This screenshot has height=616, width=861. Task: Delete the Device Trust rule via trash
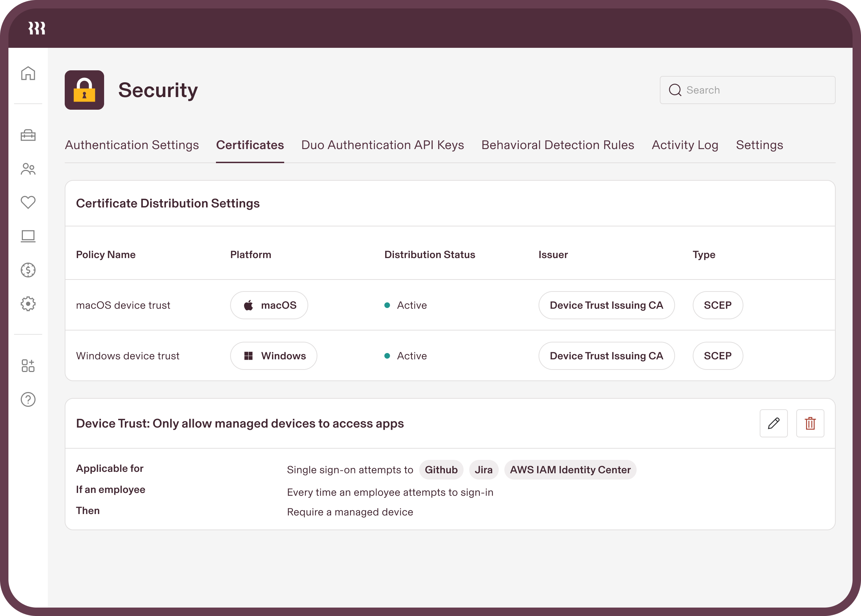(x=810, y=423)
